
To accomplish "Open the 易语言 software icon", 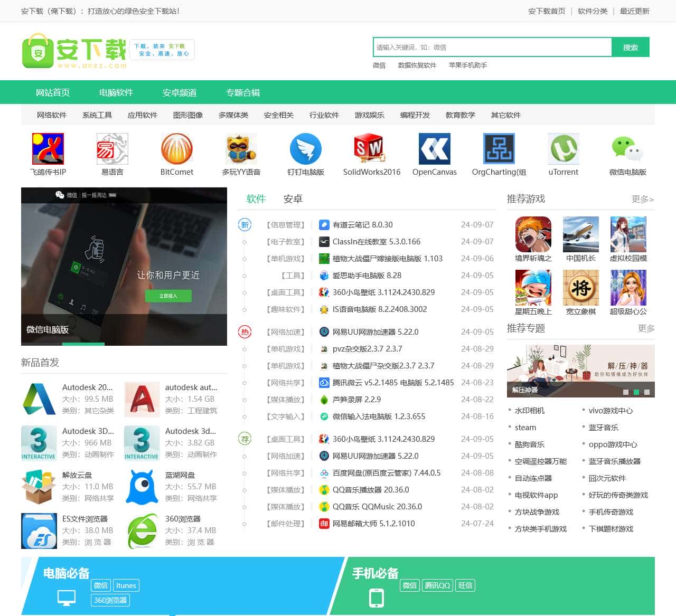I will 112,149.
